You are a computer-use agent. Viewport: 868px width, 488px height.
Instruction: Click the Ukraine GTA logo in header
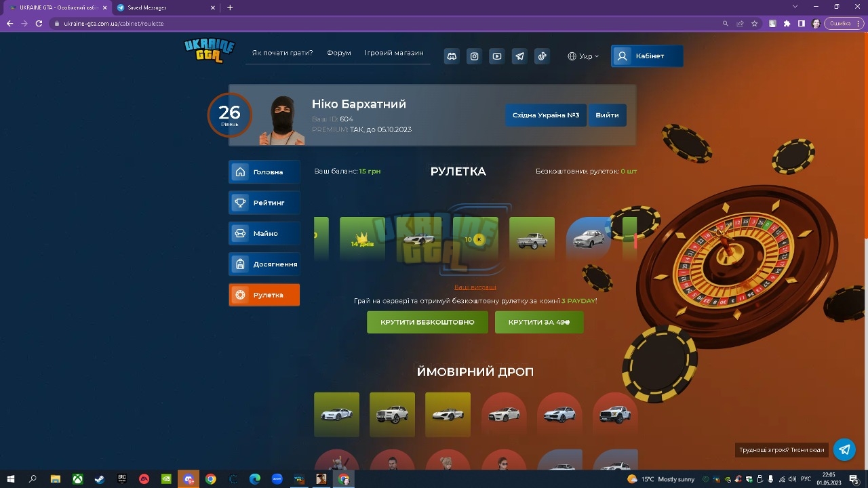(210, 51)
